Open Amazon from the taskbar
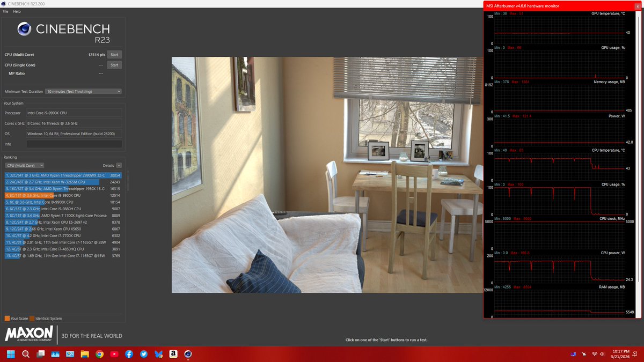The height and width of the screenshot is (362, 644). pos(173,354)
